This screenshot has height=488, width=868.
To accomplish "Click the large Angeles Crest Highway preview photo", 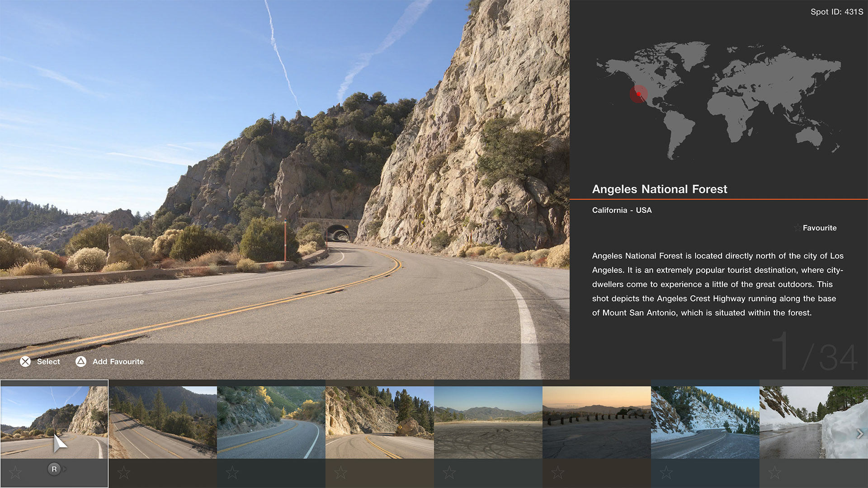I will click(x=285, y=190).
